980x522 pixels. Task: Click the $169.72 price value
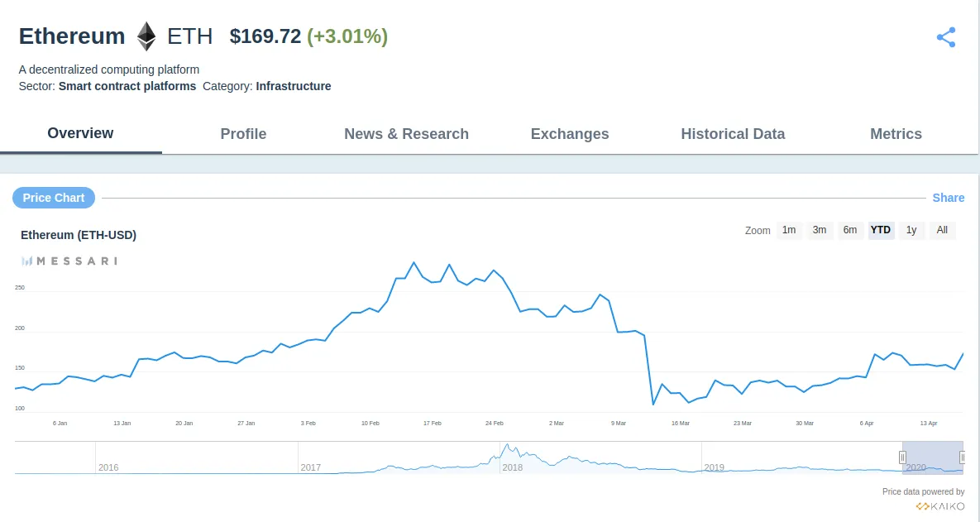click(x=265, y=36)
